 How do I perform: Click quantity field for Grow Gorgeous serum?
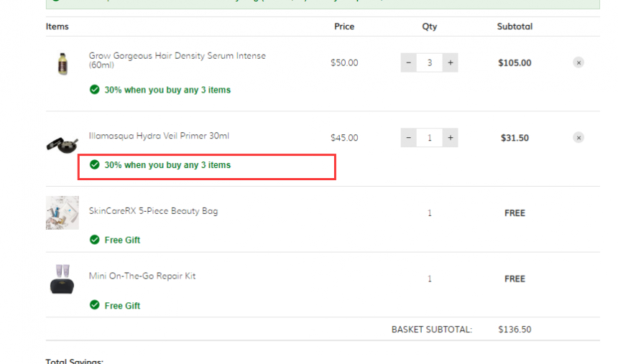point(429,62)
